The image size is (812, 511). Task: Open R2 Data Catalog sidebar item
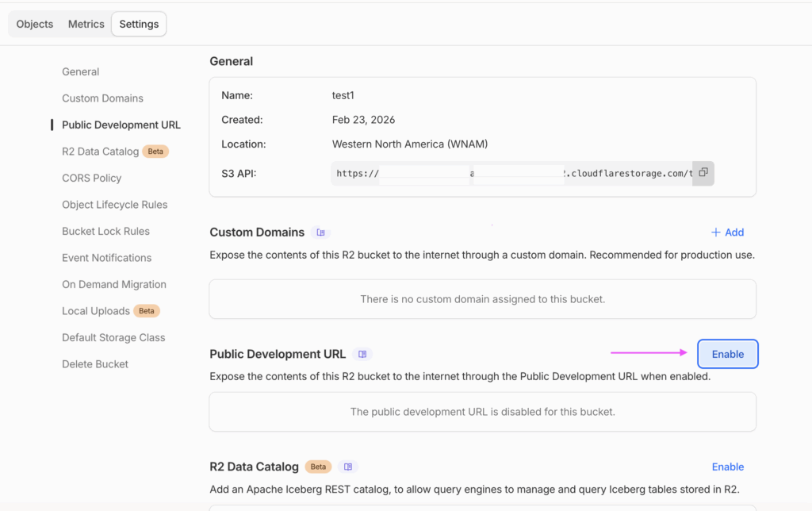click(x=101, y=152)
